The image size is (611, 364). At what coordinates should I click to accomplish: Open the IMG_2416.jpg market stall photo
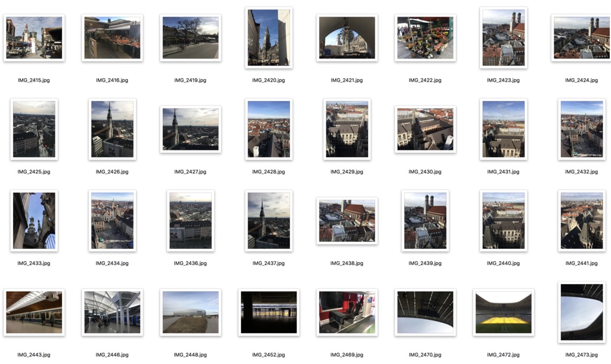112,38
